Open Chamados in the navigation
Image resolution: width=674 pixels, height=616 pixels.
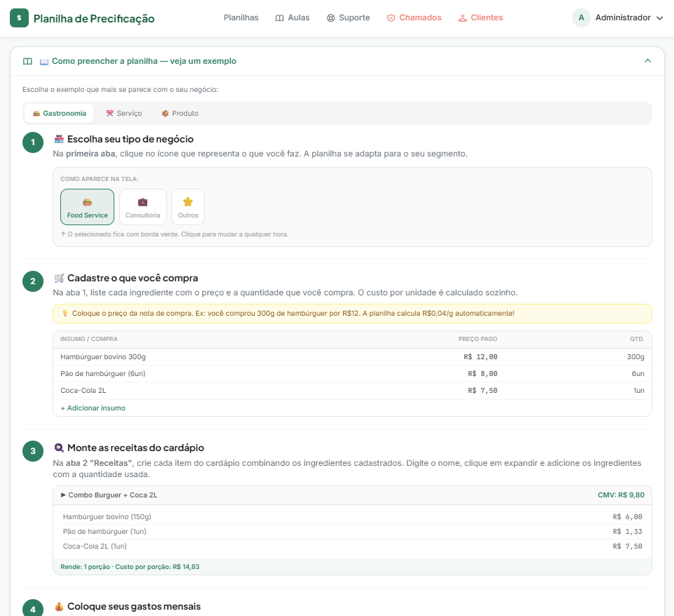[414, 18]
